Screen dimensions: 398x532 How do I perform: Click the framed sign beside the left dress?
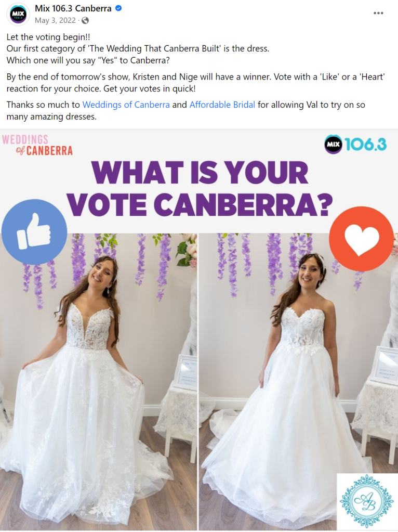pos(186,370)
